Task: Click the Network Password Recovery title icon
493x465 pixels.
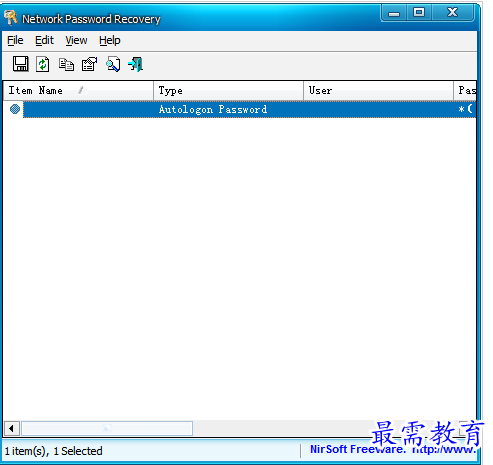Action: 11,18
